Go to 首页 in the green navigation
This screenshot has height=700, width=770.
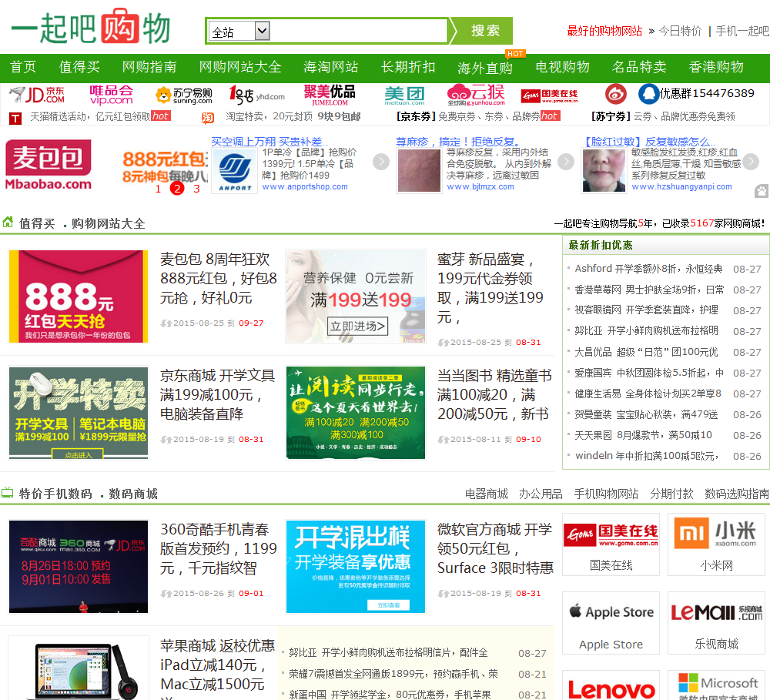tap(23, 67)
